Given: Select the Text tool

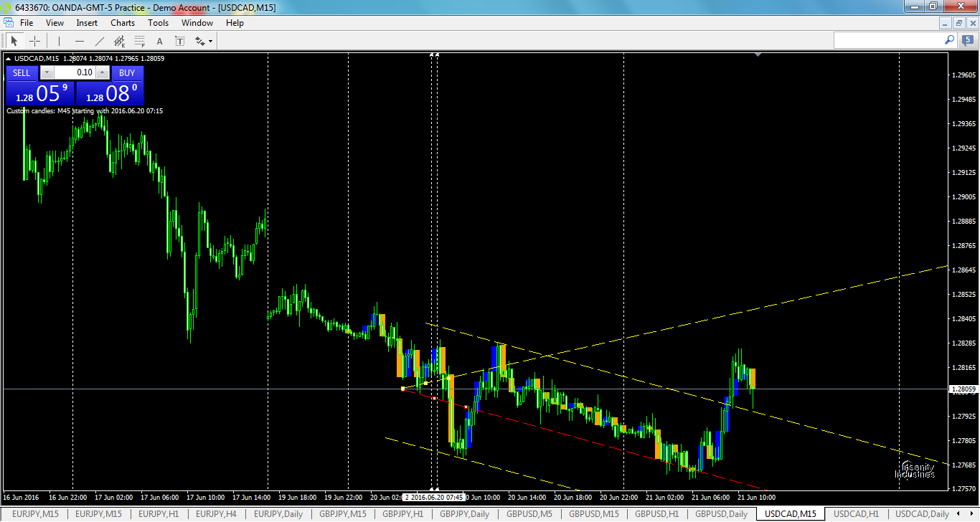Looking at the screenshot, I should click(159, 41).
